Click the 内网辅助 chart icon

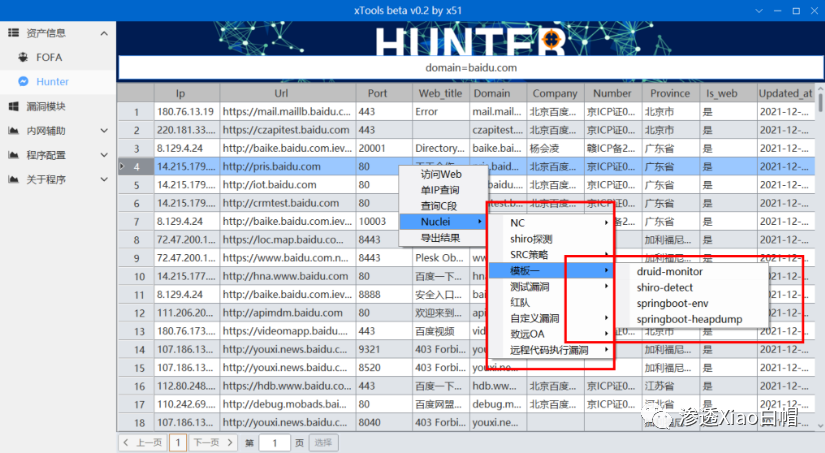14,130
